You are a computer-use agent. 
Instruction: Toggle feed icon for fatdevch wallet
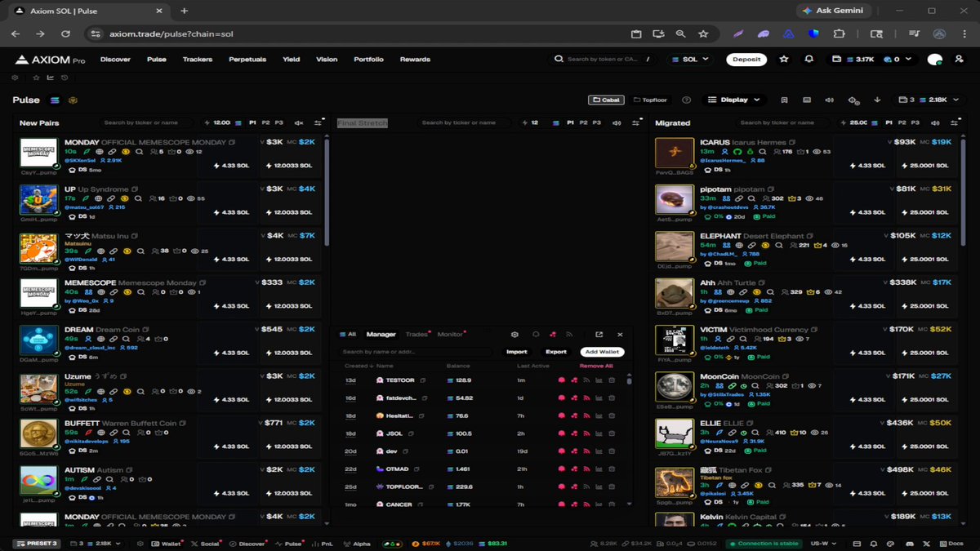point(586,398)
